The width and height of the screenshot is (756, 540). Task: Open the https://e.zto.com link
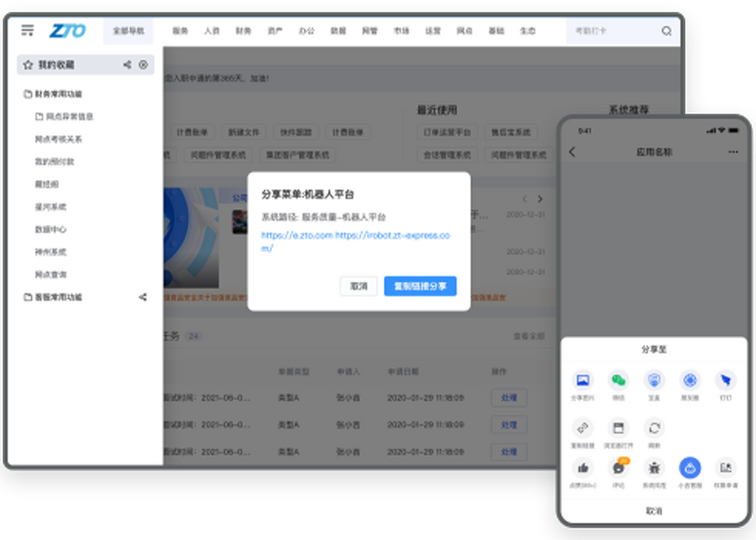pyautogui.click(x=297, y=235)
